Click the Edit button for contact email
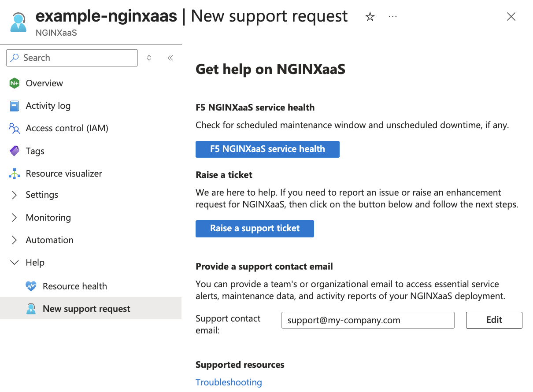This screenshot has width=533, height=392. point(494,320)
